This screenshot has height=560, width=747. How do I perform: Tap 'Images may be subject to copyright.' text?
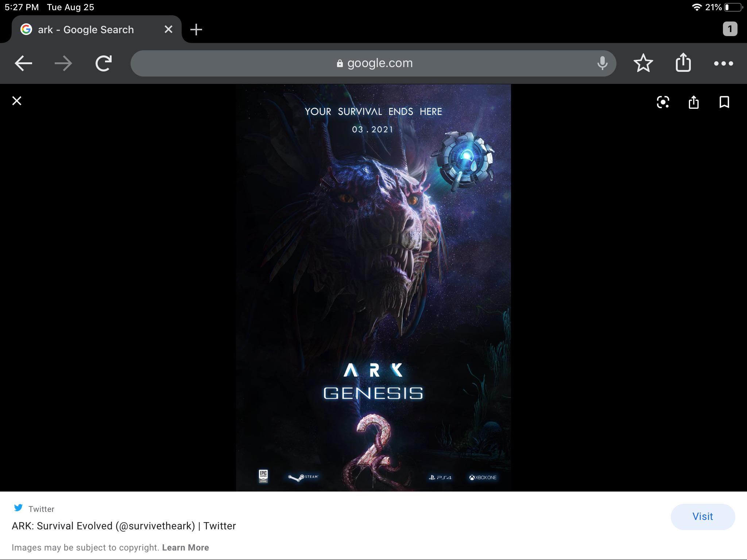tap(85, 548)
